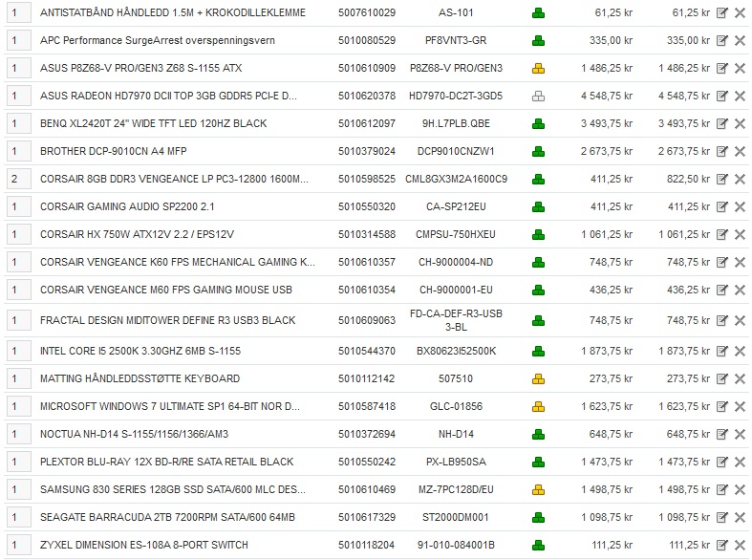Edit the PLEXTOR BLU-RAY row
Viewport: 752px width, 560px height.
tap(721, 463)
